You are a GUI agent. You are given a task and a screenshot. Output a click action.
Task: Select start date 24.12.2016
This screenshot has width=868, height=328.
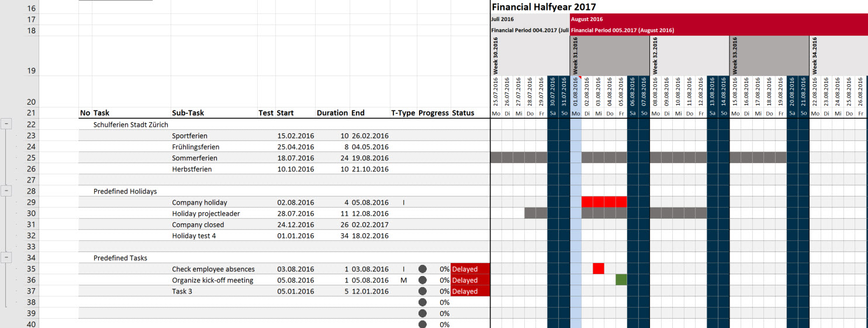coord(296,225)
